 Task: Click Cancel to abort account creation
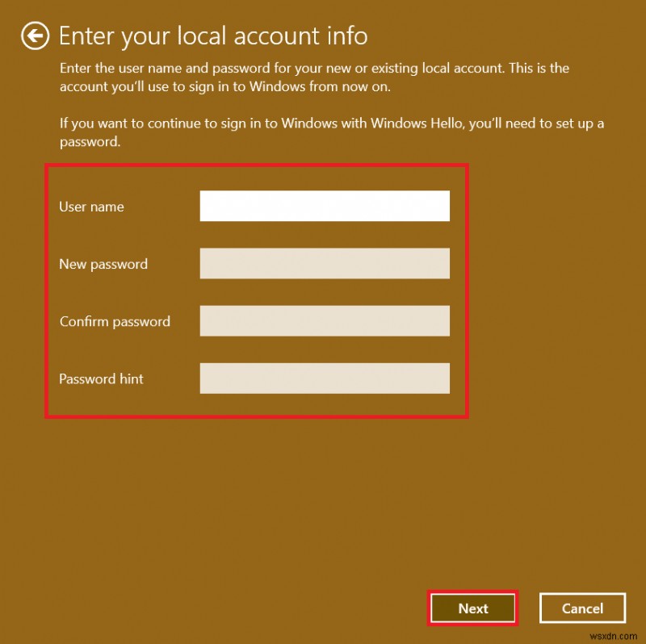pyautogui.click(x=582, y=608)
